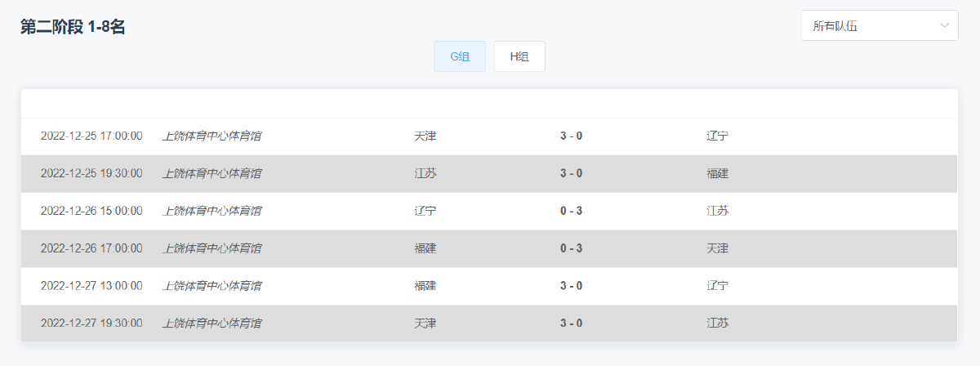Switch to the G组 tab
The height and width of the screenshot is (366, 980).
(x=460, y=56)
